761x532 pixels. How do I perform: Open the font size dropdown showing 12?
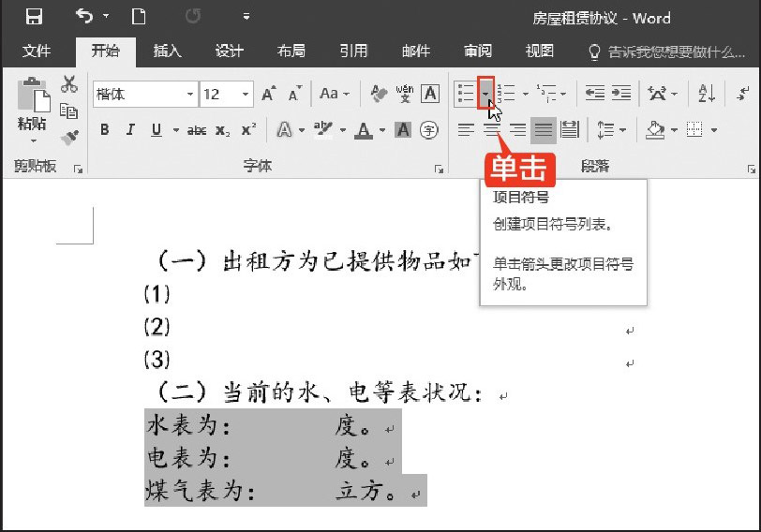click(x=246, y=94)
